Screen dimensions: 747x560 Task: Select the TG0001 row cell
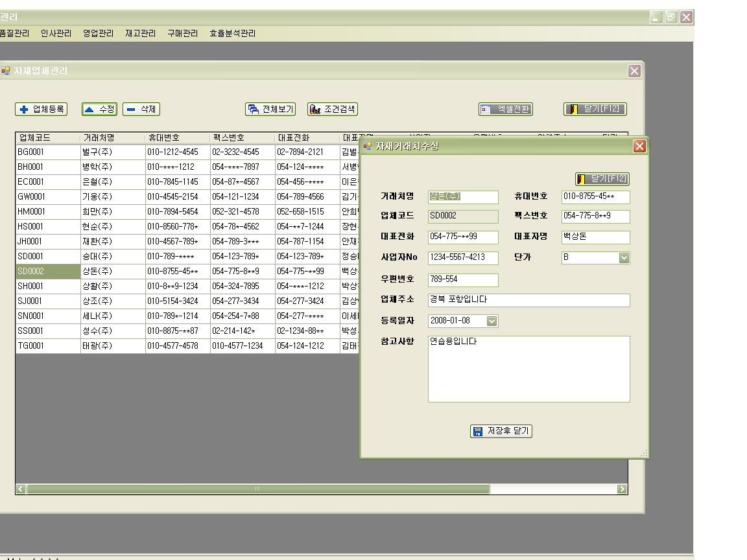pyautogui.click(x=48, y=345)
